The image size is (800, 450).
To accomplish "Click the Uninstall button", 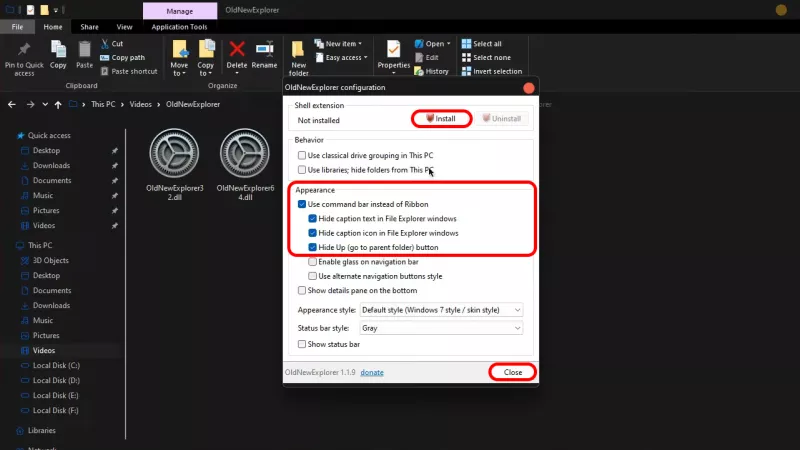I will 502,118.
